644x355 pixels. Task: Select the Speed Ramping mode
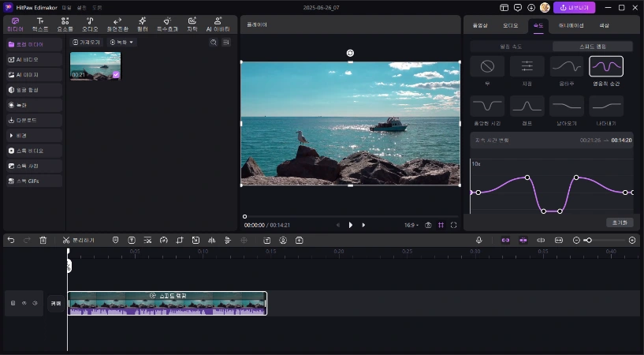click(x=593, y=47)
